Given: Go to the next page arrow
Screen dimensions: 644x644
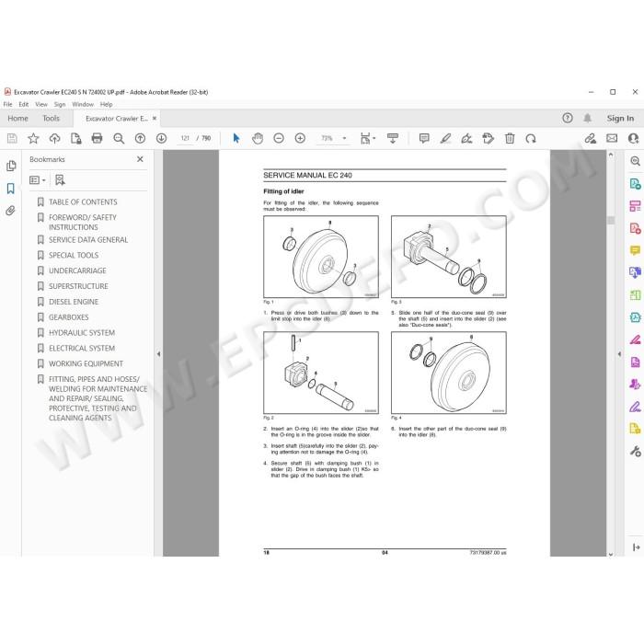Looking at the screenshot, I should click(161, 138).
